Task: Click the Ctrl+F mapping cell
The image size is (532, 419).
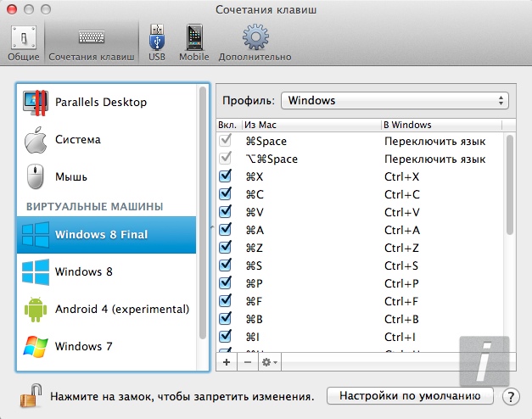Action: (401, 301)
